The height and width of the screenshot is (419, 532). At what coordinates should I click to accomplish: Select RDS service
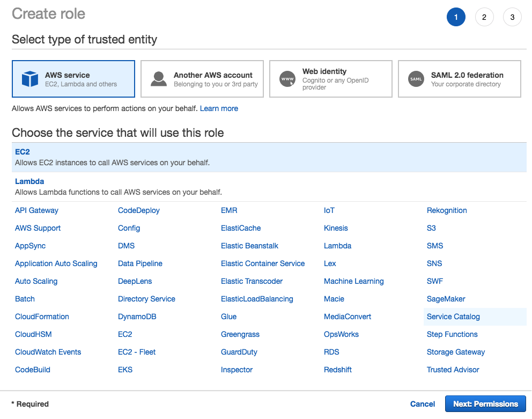point(331,352)
